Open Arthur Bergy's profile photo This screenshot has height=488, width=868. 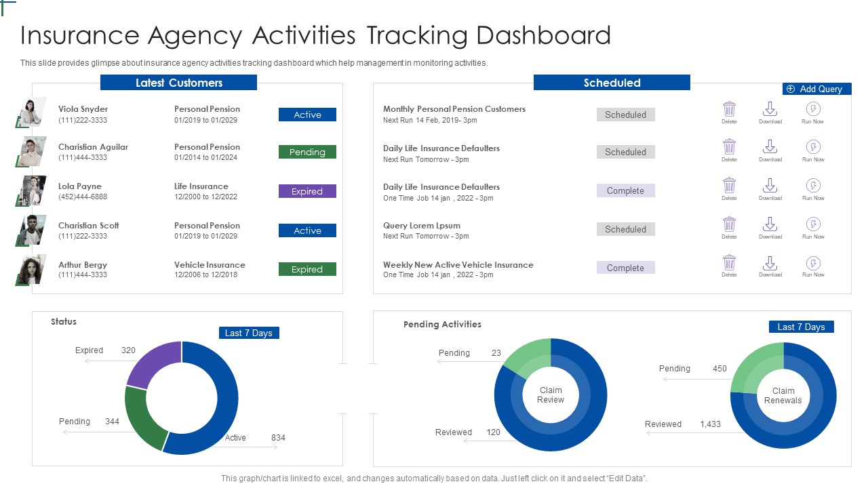[31, 269]
